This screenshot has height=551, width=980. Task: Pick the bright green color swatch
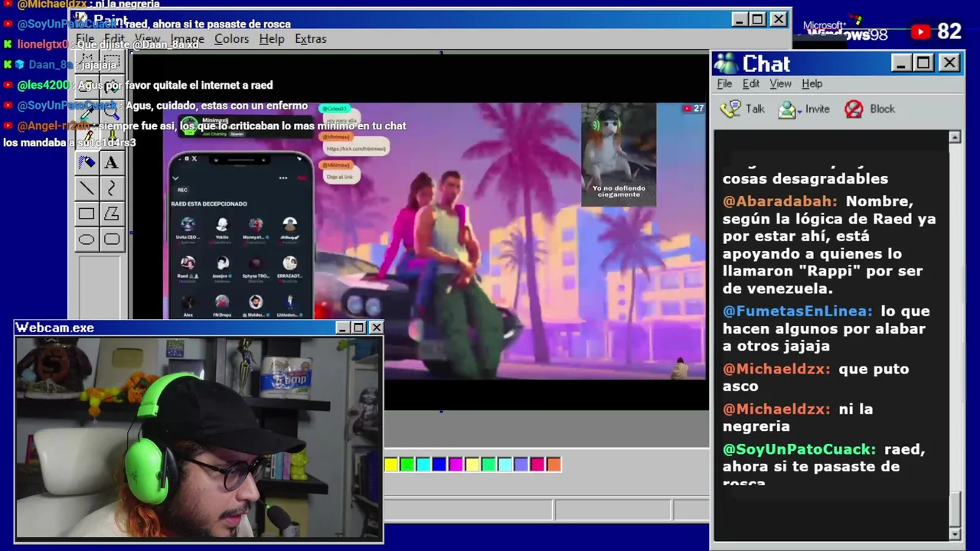407,465
